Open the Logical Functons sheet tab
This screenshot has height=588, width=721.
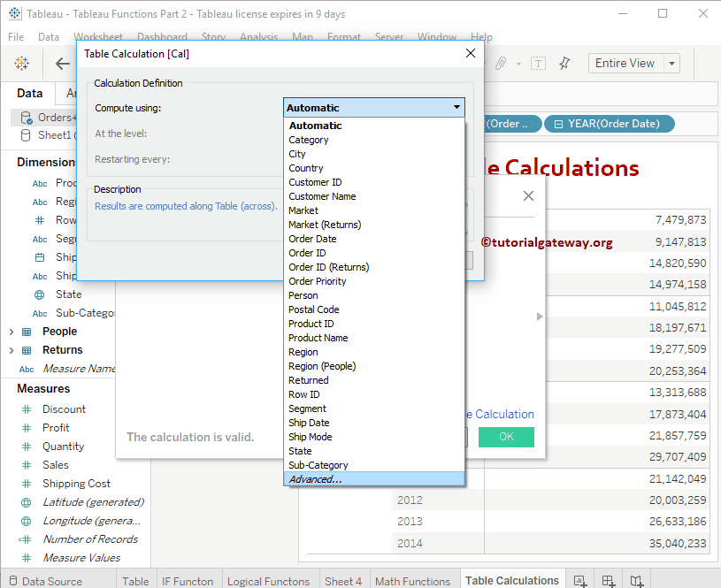pos(268,581)
